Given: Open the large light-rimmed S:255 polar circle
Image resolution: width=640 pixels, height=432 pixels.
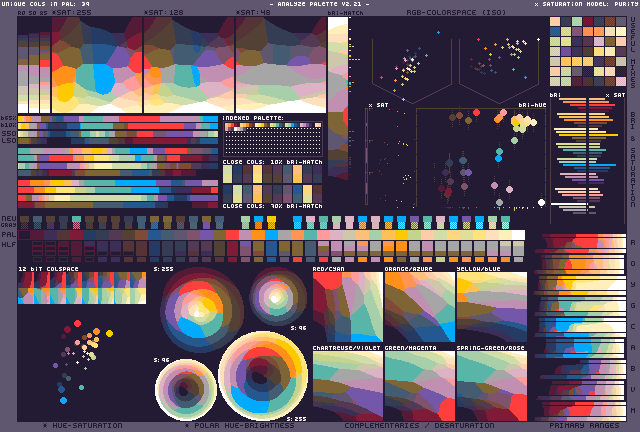Looking at the screenshot, I should pos(263,376).
